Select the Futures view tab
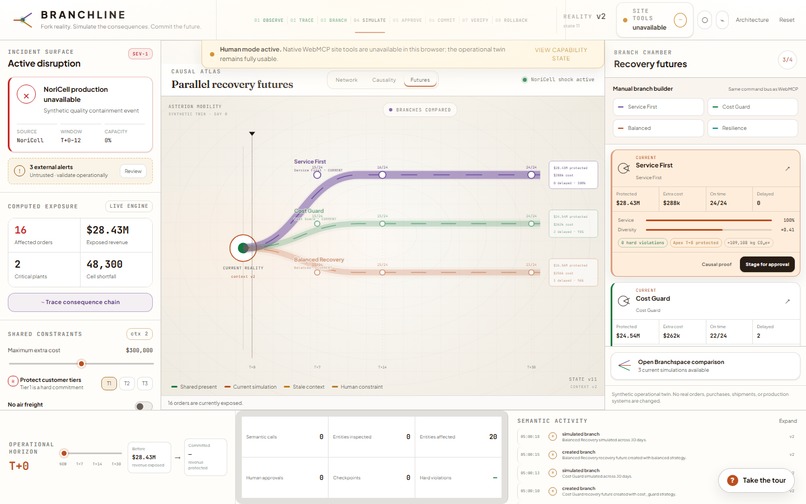Image resolution: width=806 pixels, height=504 pixels. pyautogui.click(x=420, y=80)
